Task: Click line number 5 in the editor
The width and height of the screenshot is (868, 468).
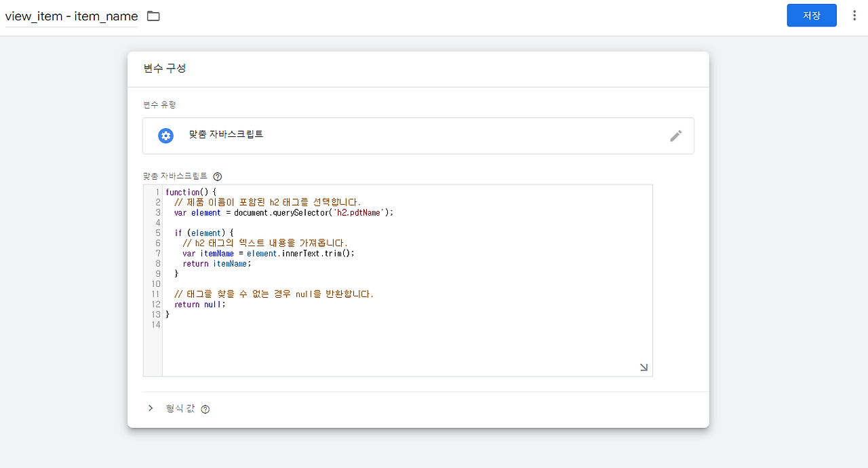Action: tap(157, 233)
